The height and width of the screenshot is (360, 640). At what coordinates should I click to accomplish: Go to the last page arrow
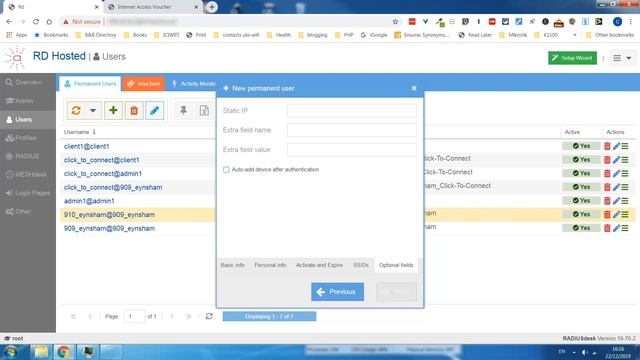189,316
